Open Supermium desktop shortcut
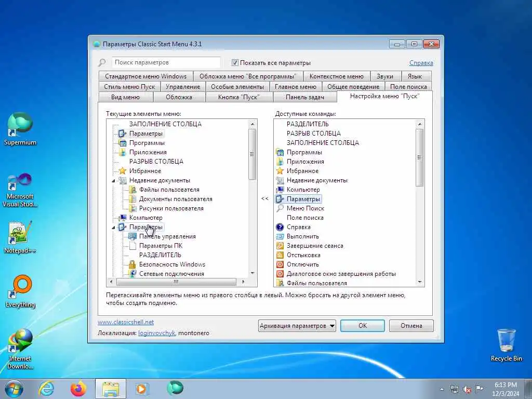This screenshot has width=532, height=399. pos(20,129)
